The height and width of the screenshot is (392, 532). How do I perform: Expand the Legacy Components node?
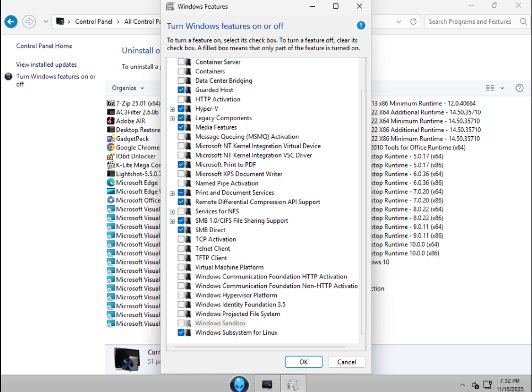click(x=173, y=119)
